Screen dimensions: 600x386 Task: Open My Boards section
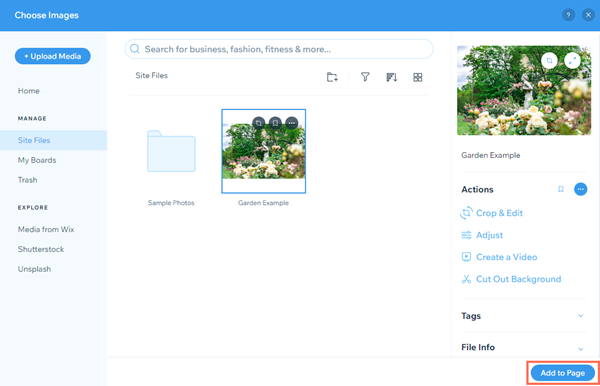pyautogui.click(x=37, y=160)
